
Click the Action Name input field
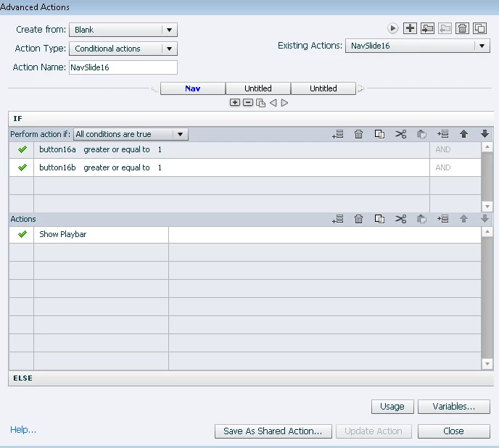click(x=123, y=67)
